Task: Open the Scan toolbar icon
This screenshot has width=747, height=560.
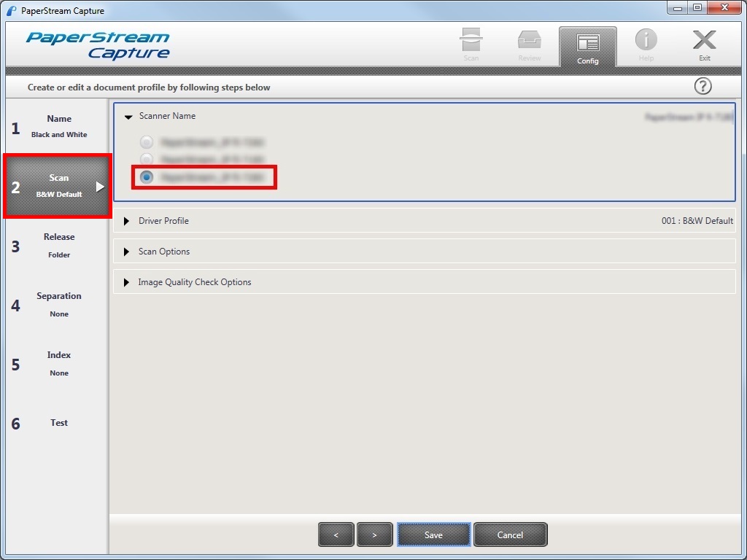Action: [471, 45]
